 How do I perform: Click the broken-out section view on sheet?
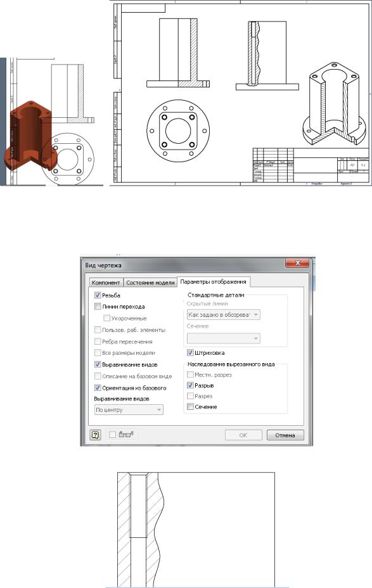tap(267, 56)
